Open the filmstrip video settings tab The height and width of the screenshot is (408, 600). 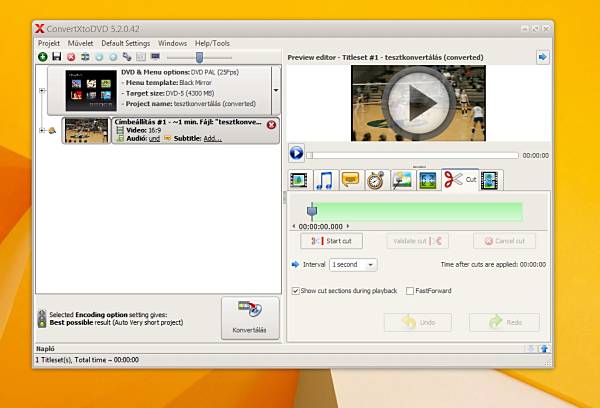click(299, 180)
